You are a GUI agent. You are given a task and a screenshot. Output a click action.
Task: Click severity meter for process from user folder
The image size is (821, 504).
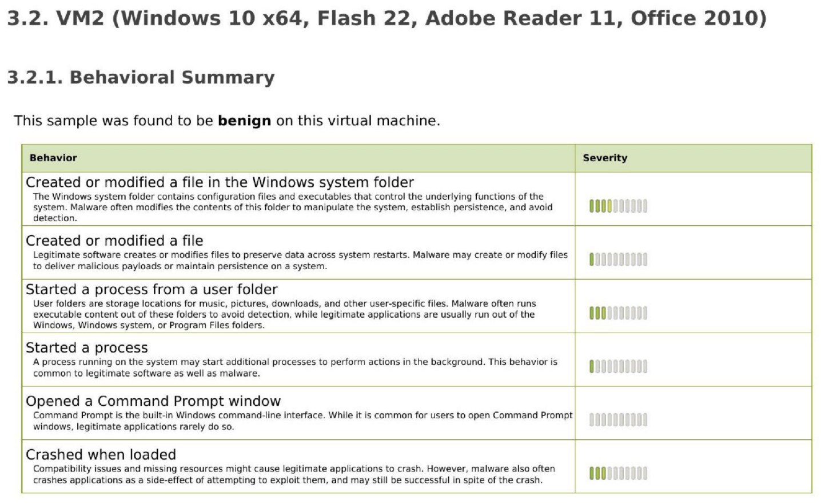tap(618, 313)
